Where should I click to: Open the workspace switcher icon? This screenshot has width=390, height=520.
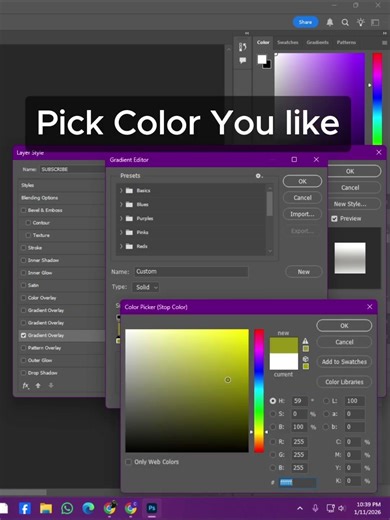pyautogui.click(x=375, y=22)
